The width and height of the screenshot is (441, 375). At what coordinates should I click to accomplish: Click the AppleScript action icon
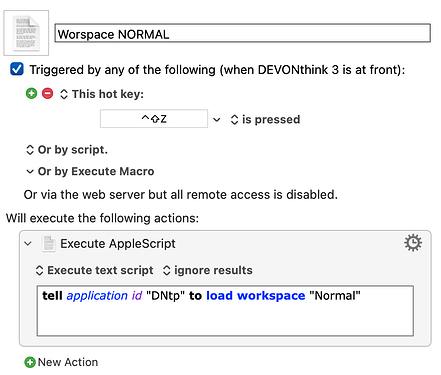click(49, 243)
